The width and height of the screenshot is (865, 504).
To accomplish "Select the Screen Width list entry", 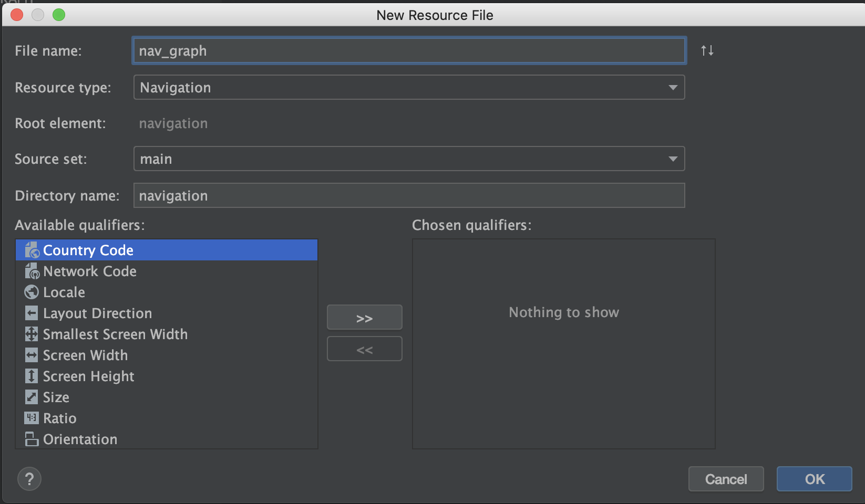I will (x=167, y=355).
